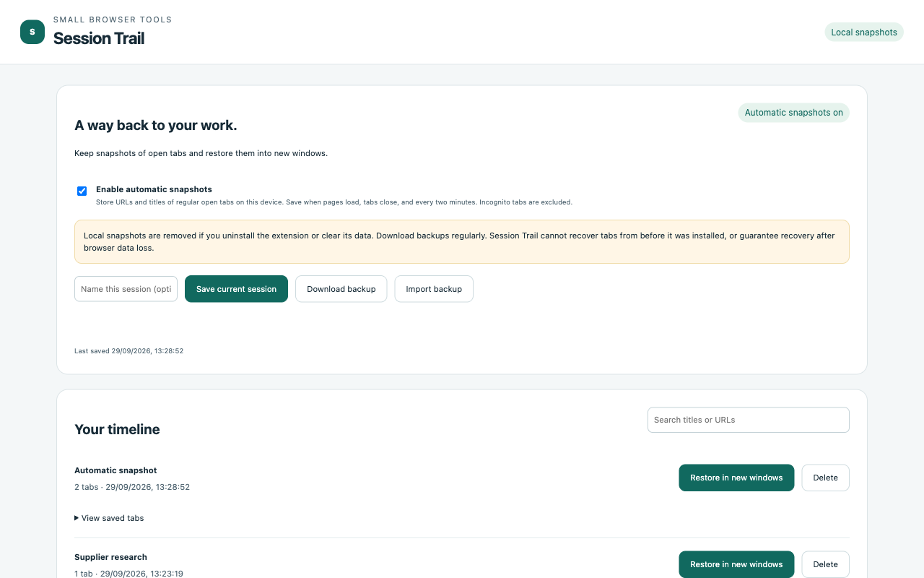This screenshot has width=924, height=578.
Task: Click the Enable automatic snapshots label
Action: click(154, 189)
